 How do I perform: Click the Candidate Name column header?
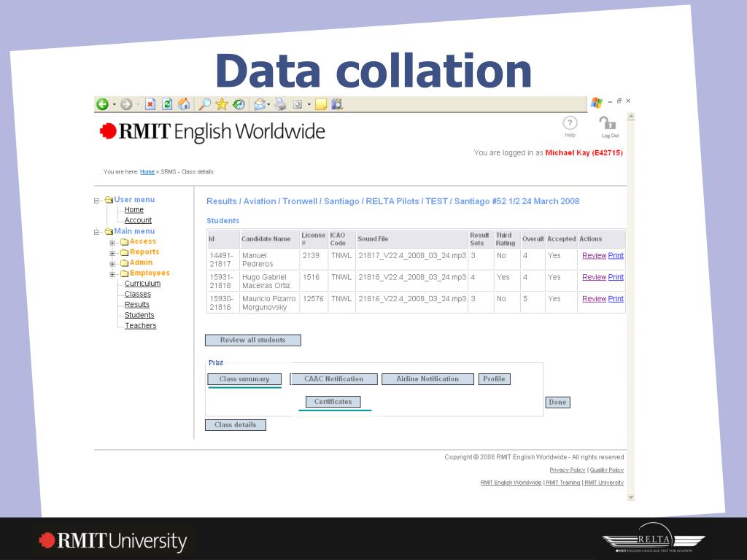pos(270,239)
